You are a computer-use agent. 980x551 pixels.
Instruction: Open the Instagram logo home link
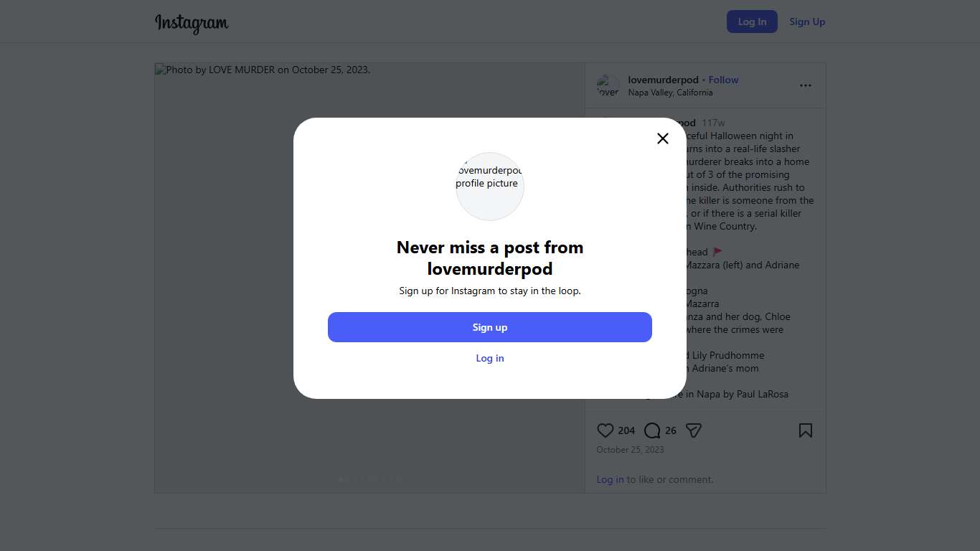[x=192, y=22]
